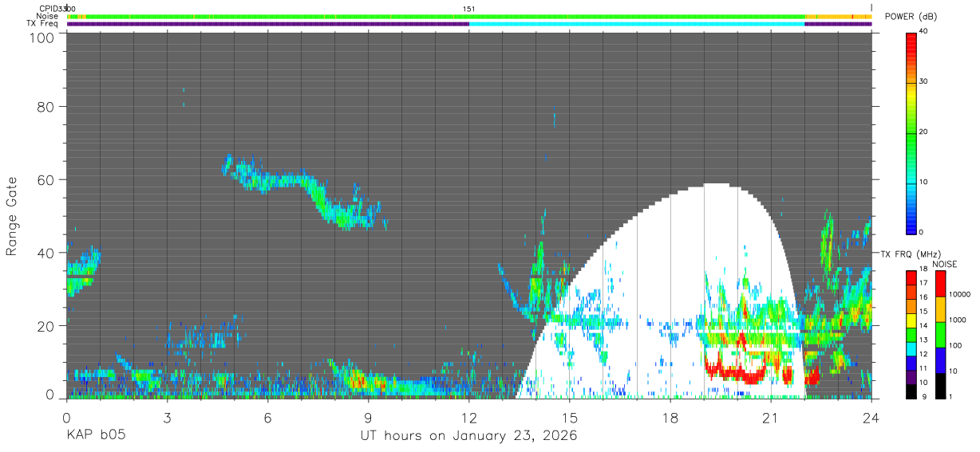Click the cyan 12–13 MHz frequency swatch
Viewport: 980px width, 452px height.
911,348
